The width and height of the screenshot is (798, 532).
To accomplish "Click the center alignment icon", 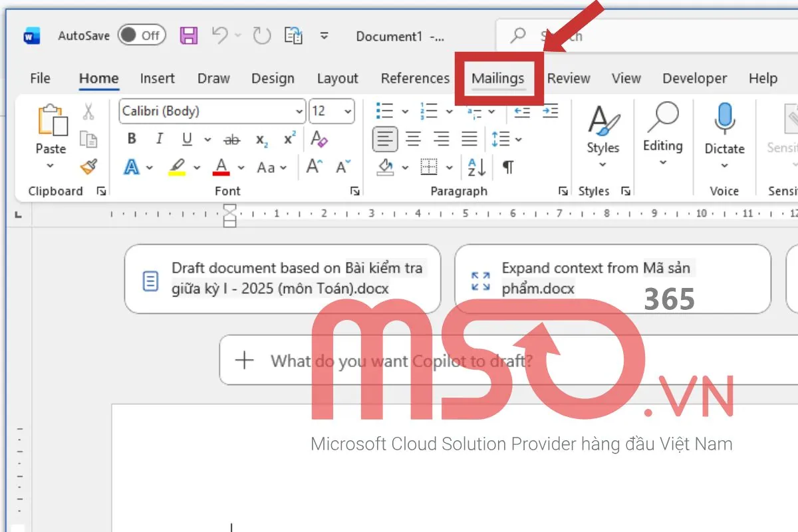I will tap(413, 139).
